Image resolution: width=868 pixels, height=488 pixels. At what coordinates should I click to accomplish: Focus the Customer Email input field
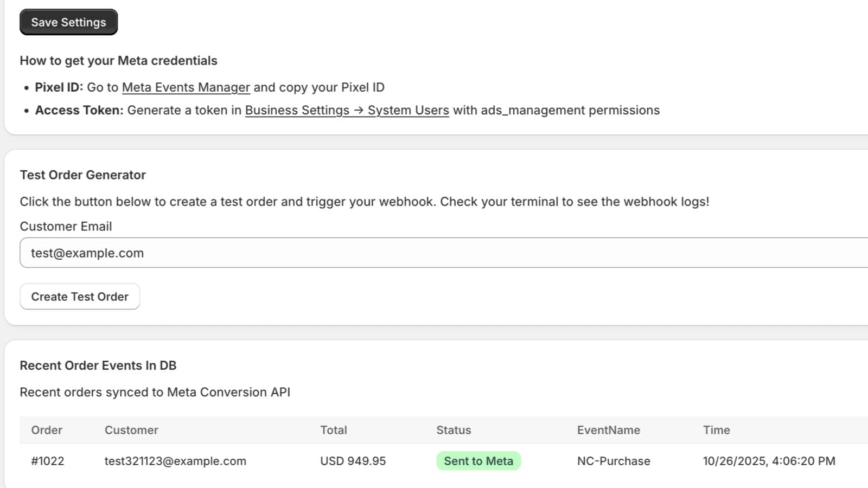444,253
